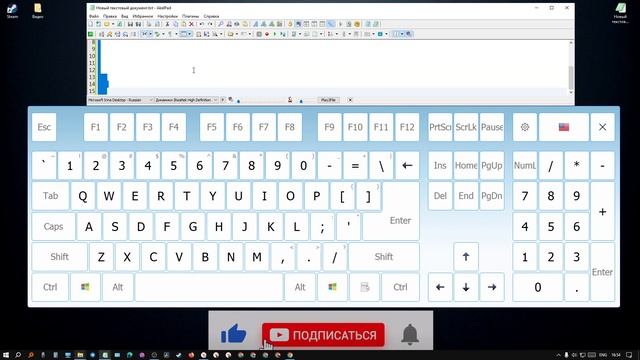Toggle the right Shift key
The width and height of the screenshot is (640, 360).
click(x=384, y=256)
